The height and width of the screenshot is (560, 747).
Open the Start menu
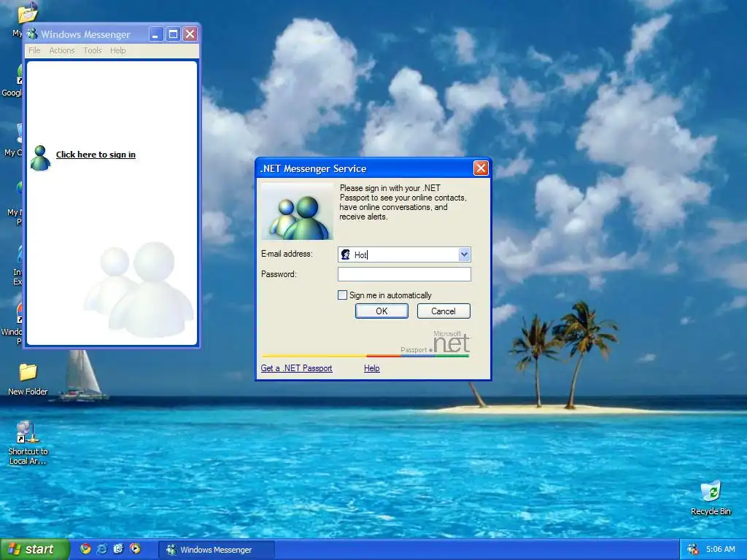pyautogui.click(x=35, y=549)
